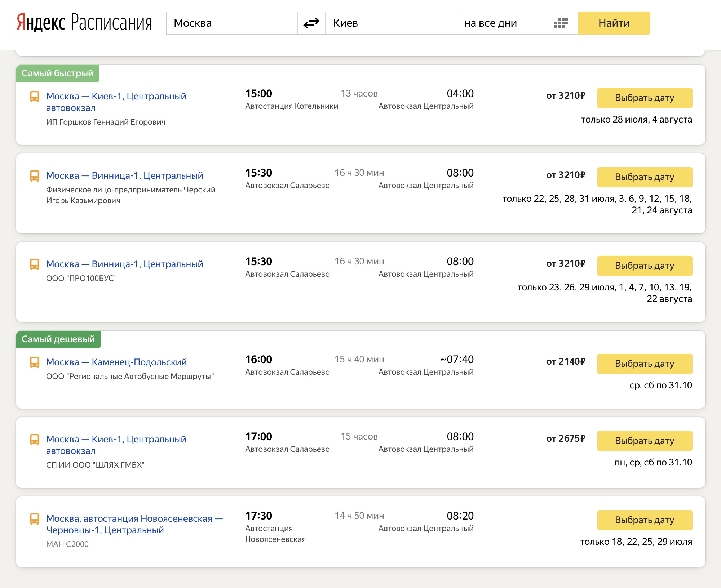Click 'МАН С2000' bus model text
The width and height of the screenshot is (721, 588).
click(x=67, y=544)
